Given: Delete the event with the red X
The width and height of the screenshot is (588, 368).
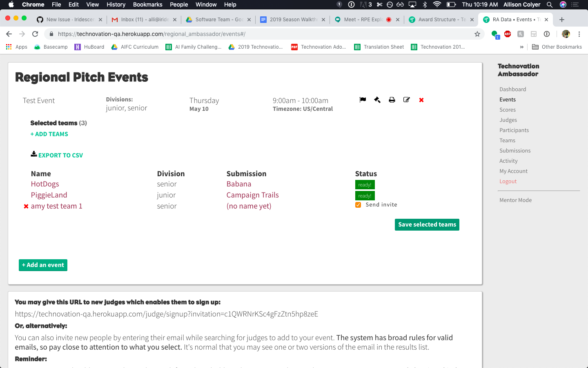Looking at the screenshot, I should (421, 99).
